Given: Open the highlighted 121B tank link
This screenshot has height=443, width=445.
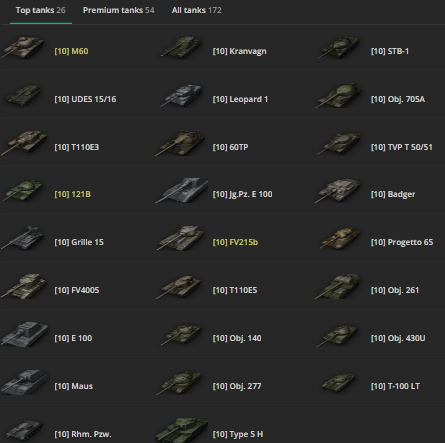Looking at the screenshot, I should coord(72,194).
